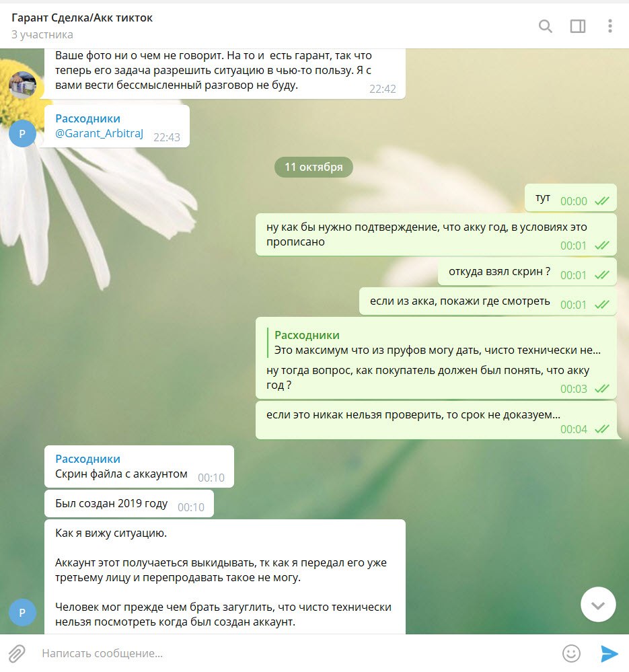Screen dimensions: 629x672
Task: Open the photo avatar of first sender
Action: pos(22,85)
